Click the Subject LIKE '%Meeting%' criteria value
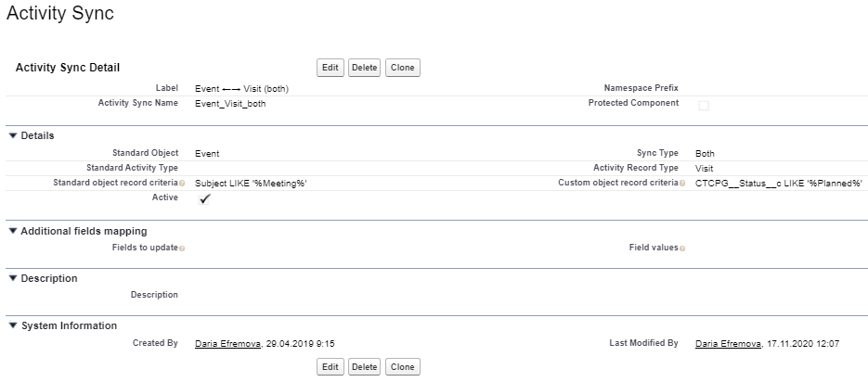Screen dimensions: 868x382 (x=251, y=184)
